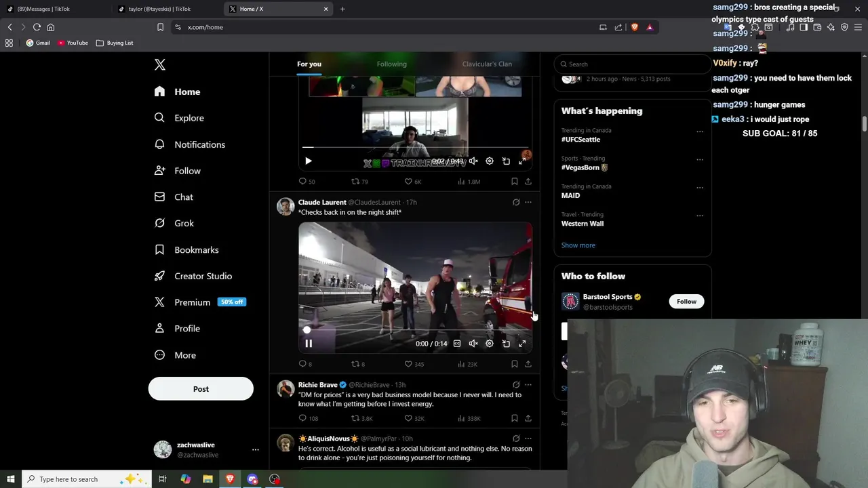
Task: Open more options on Claude Laurent's post
Action: (x=528, y=202)
